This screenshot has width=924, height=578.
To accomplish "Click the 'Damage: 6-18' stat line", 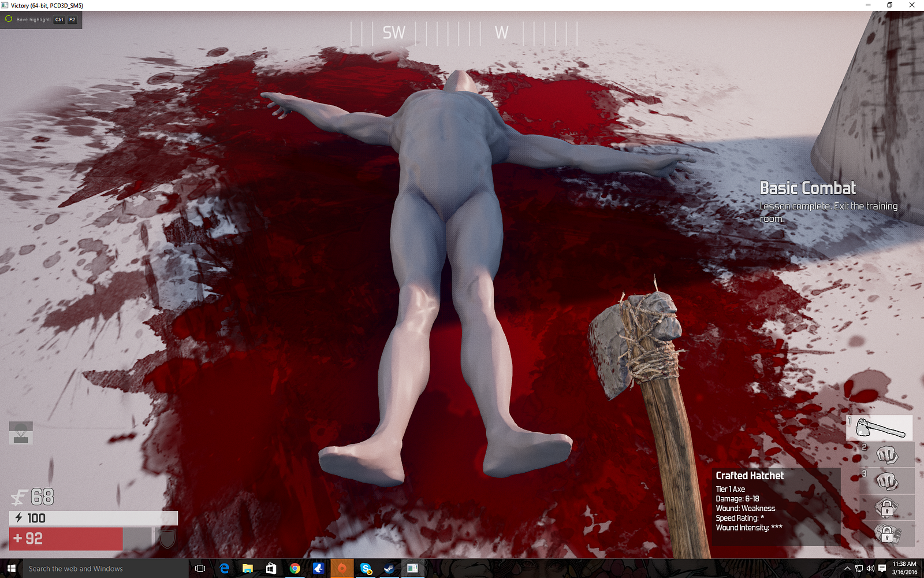I will 737,499.
